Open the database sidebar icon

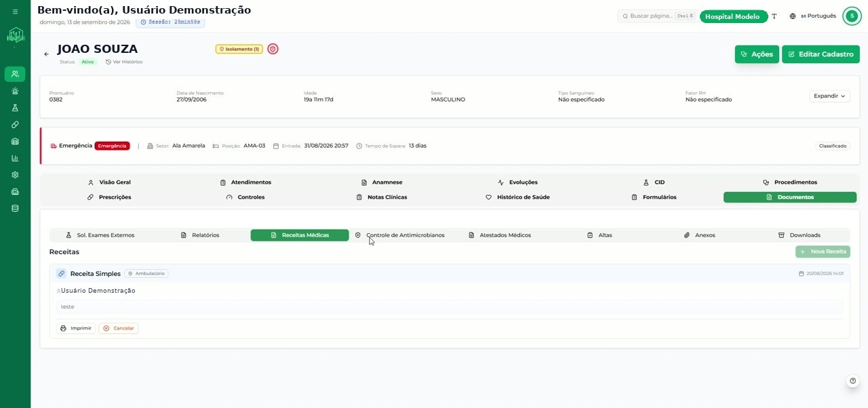[x=15, y=208]
